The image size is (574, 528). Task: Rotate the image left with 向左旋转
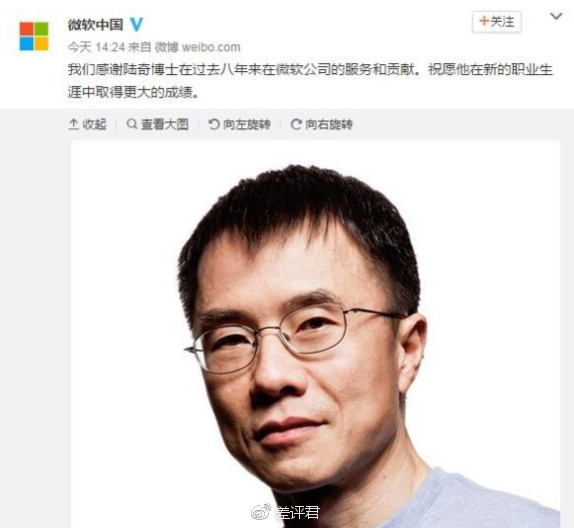(x=239, y=124)
